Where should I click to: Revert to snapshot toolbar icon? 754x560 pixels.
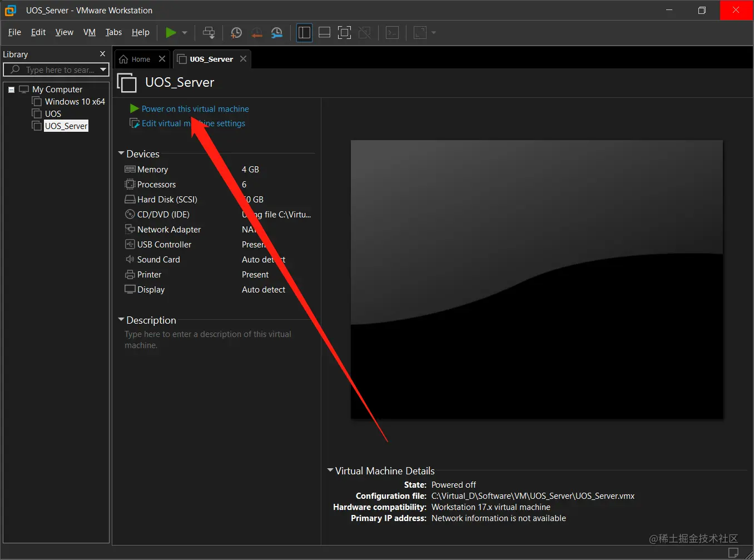pos(256,33)
